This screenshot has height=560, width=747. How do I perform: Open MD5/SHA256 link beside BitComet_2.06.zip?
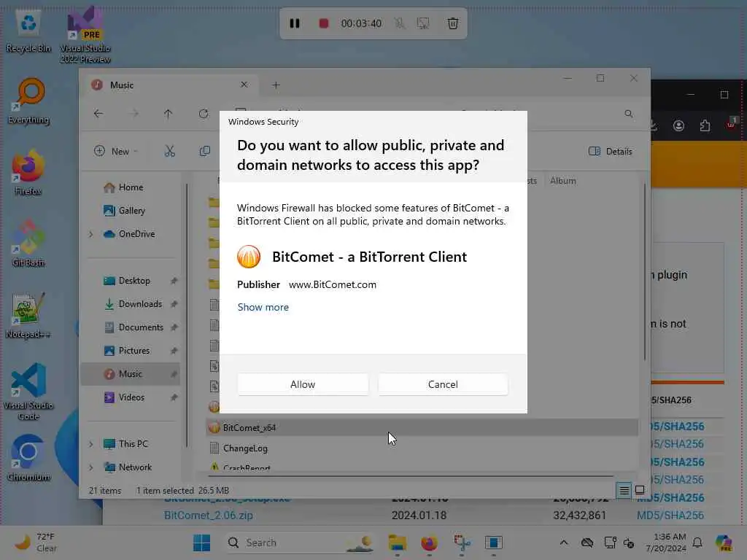click(x=670, y=516)
